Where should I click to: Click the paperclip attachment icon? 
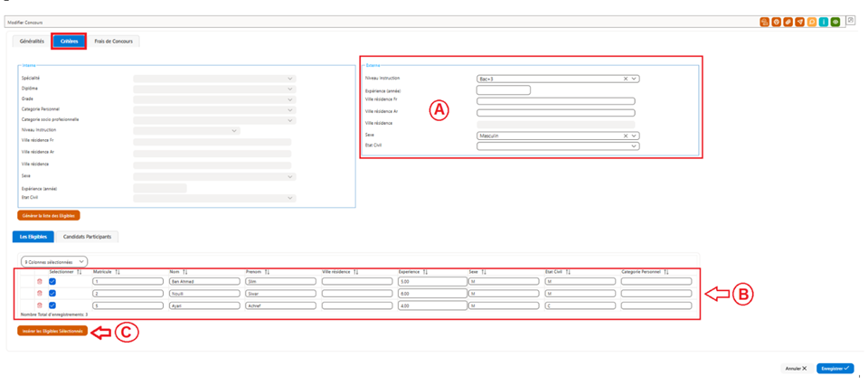coord(788,22)
